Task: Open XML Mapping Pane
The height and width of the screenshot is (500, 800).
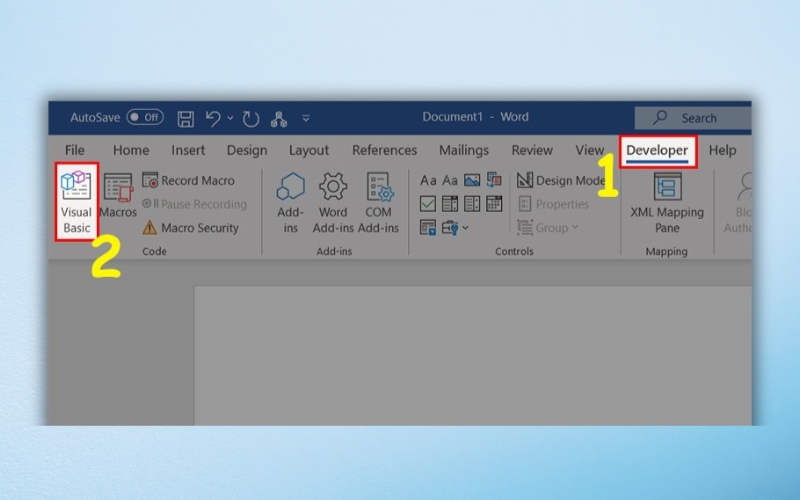Action: click(x=667, y=203)
